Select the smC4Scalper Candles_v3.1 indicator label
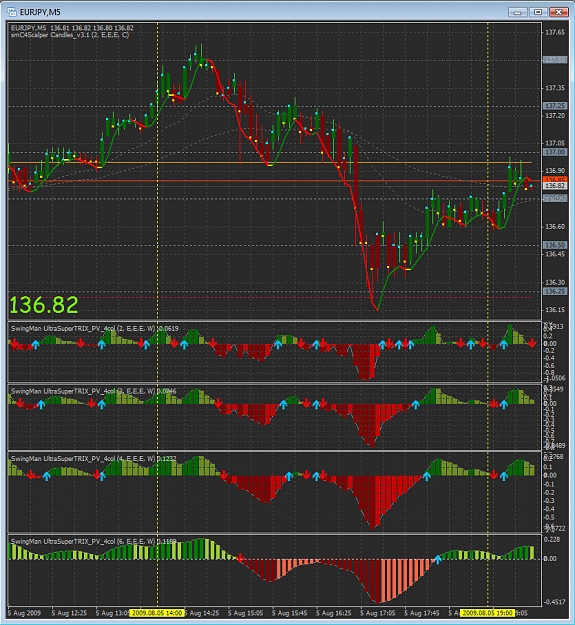575x625 pixels. (70, 35)
